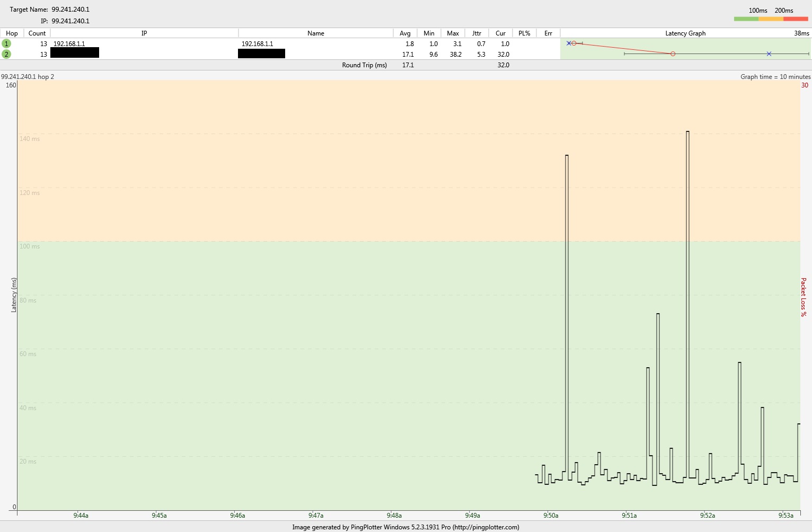Click hop 1 jitter value 0.7
Image resolution: width=812 pixels, height=532 pixels.
(x=481, y=44)
